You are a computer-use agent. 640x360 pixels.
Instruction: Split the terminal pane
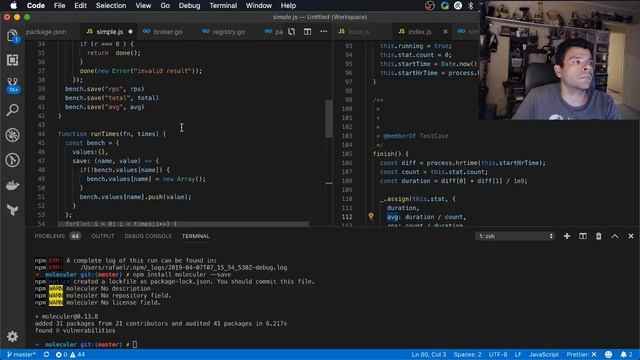click(x=583, y=236)
